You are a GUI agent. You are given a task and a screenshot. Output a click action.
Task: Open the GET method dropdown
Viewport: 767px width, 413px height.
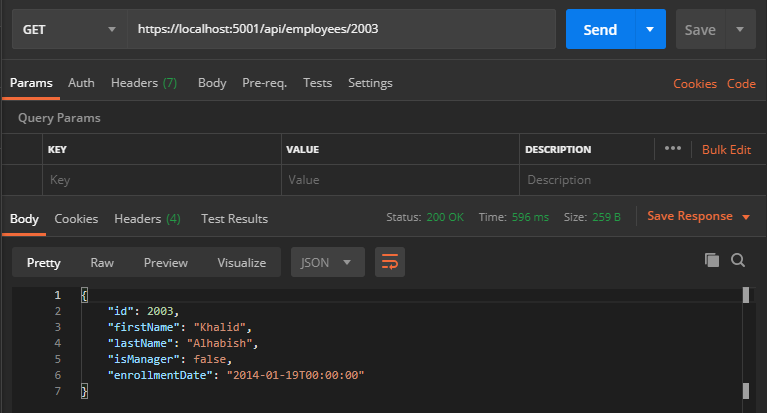click(69, 29)
